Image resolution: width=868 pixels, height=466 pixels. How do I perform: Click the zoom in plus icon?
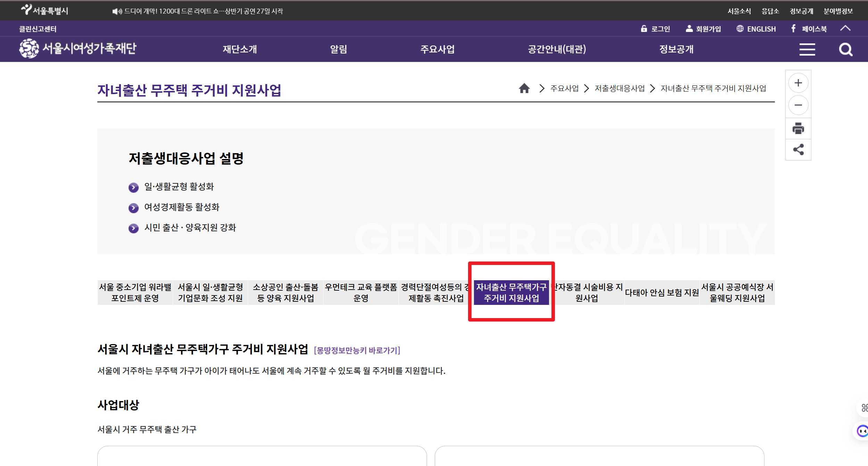click(798, 83)
